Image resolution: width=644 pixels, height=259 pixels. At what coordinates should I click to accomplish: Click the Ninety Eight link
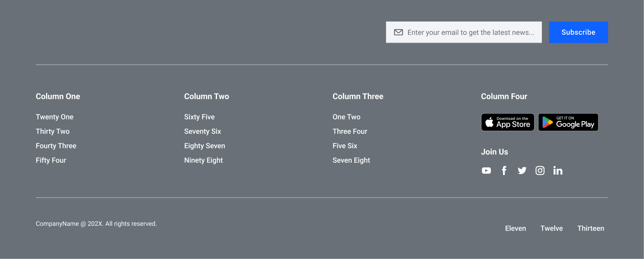[x=203, y=160]
